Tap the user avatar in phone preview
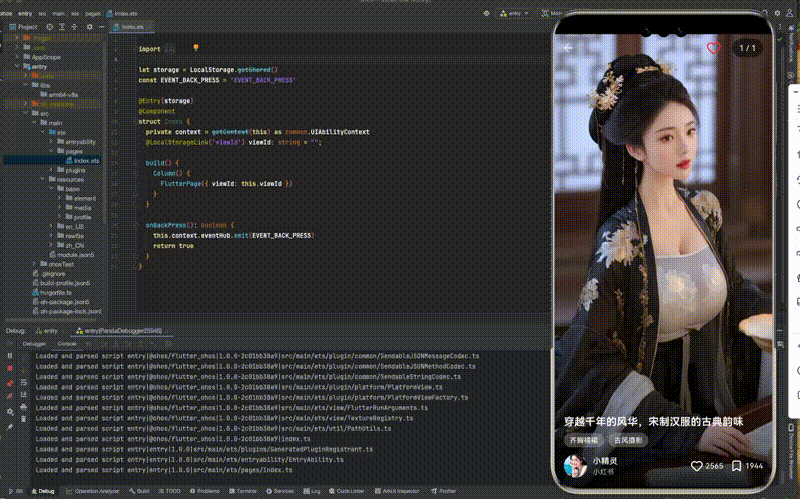 576,465
